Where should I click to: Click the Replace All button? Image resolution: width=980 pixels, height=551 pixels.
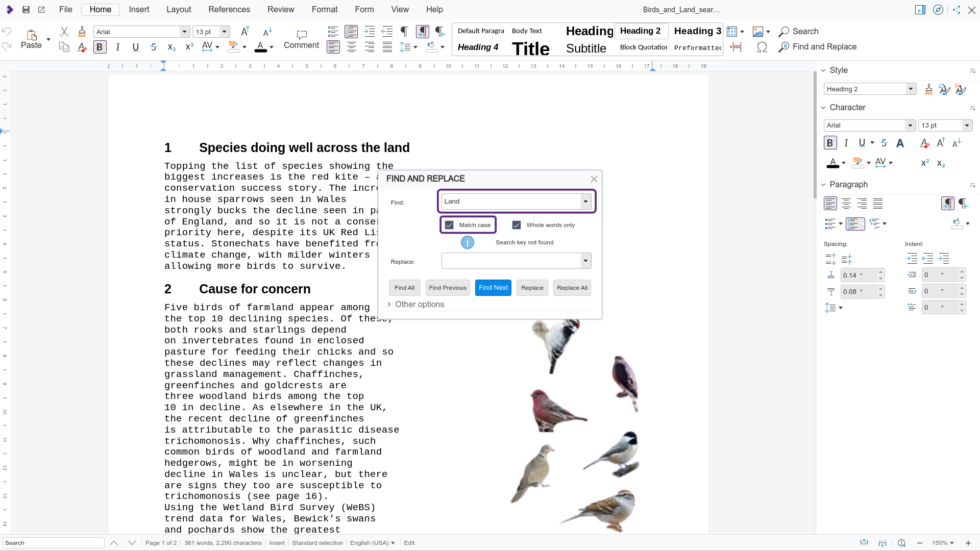coord(572,287)
